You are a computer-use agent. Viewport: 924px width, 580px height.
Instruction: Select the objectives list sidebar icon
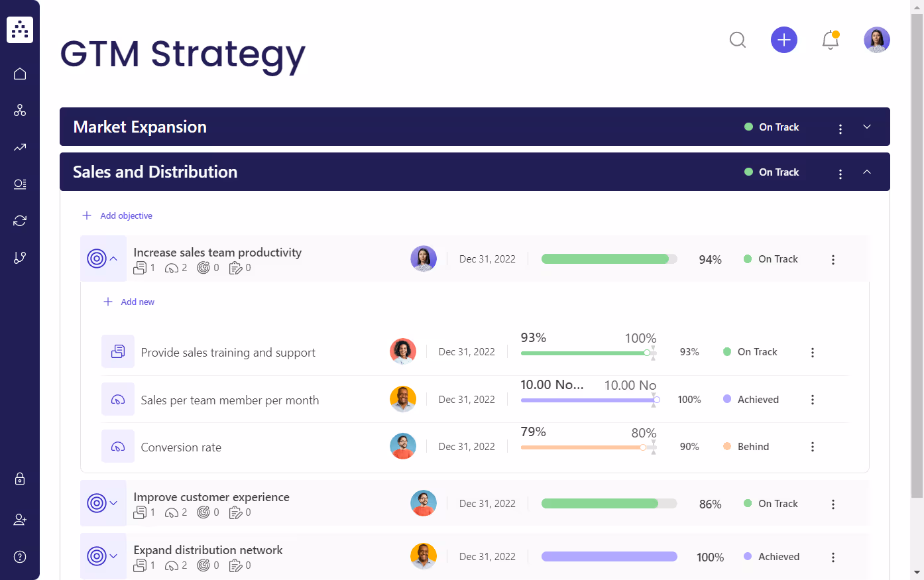click(20, 184)
